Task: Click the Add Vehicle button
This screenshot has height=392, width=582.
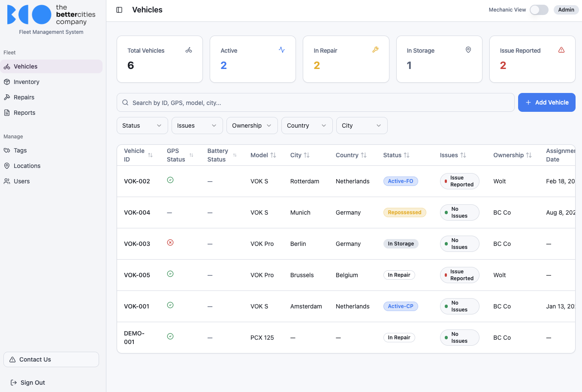Action: coord(547,102)
